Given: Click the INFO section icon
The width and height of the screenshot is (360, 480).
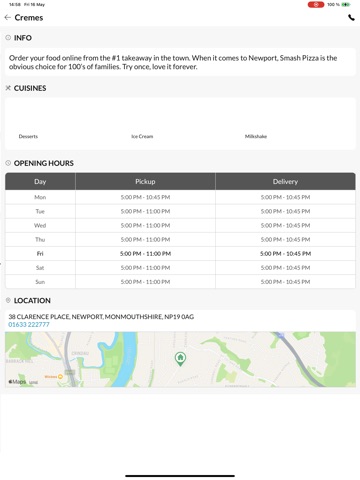Looking at the screenshot, I should pos(8,38).
